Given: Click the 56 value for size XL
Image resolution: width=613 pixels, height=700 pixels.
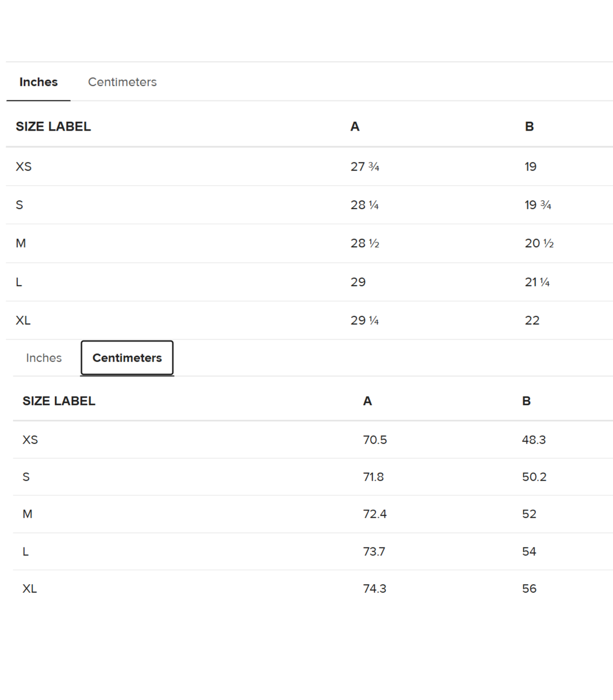Looking at the screenshot, I should click(x=529, y=589).
